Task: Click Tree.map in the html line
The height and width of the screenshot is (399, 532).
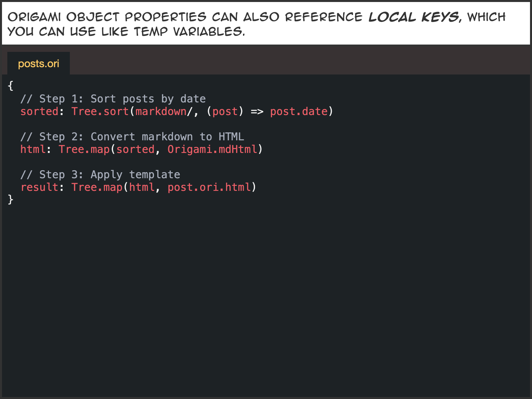Action: click(x=84, y=149)
